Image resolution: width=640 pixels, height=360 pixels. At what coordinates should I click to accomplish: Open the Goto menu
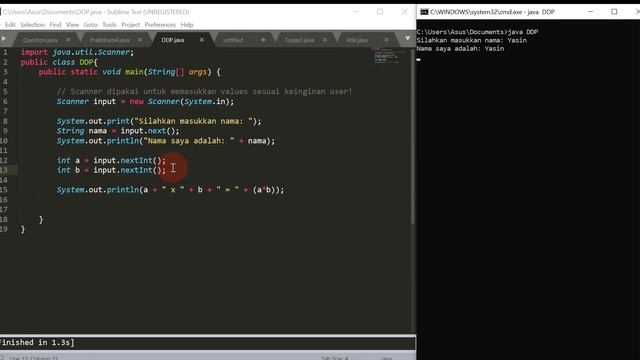[x=90, y=25]
